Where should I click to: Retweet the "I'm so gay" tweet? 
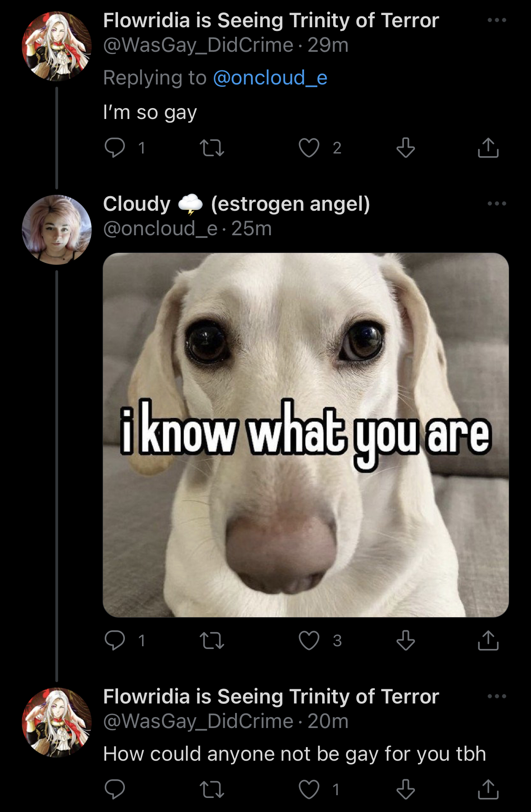(212, 148)
